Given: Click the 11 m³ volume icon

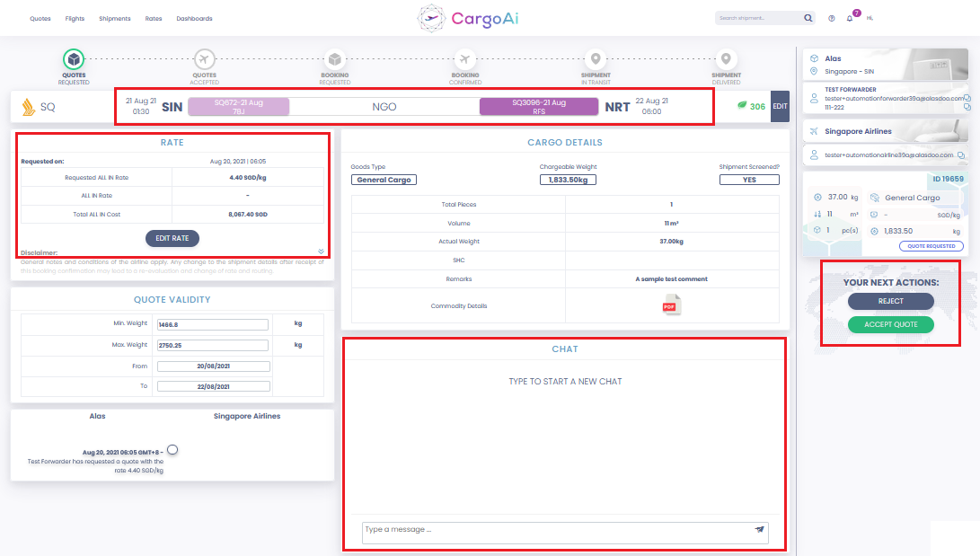Looking at the screenshot, I should click(817, 215).
